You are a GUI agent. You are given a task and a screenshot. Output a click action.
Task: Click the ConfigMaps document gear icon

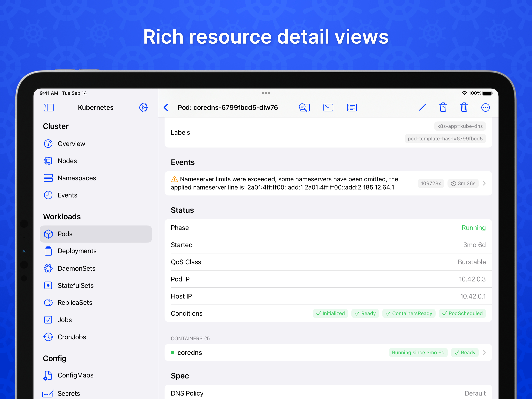48,375
